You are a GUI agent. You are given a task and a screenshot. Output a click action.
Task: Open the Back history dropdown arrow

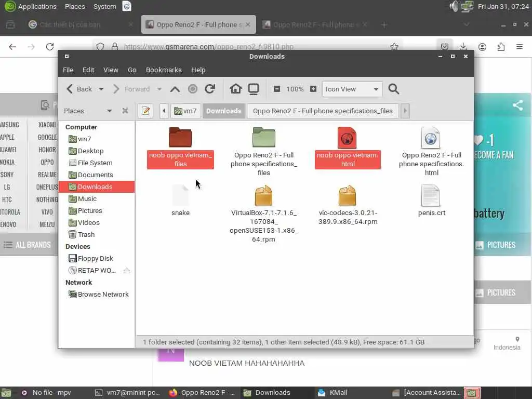point(101,89)
